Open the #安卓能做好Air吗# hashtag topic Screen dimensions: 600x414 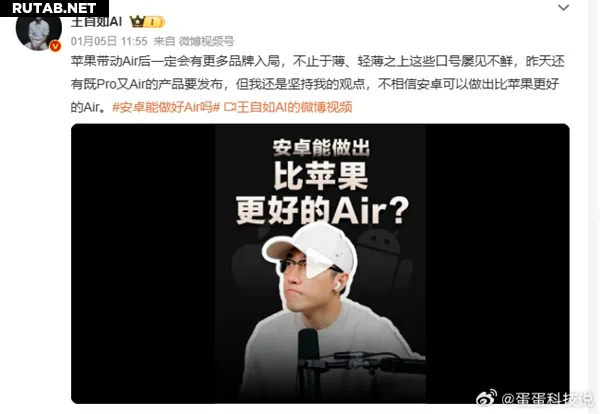point(166,107)
